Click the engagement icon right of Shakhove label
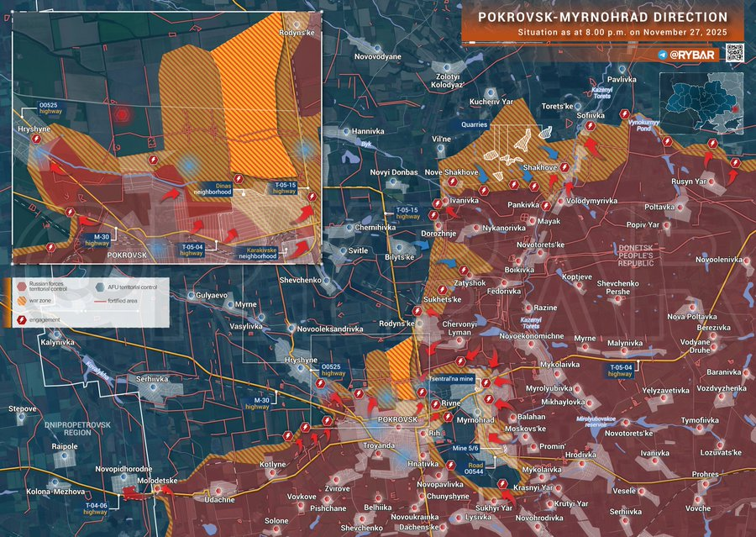Image resolution: width=756 pixels, height=537 pixels. pyautogui.click(x=564, y=167)
